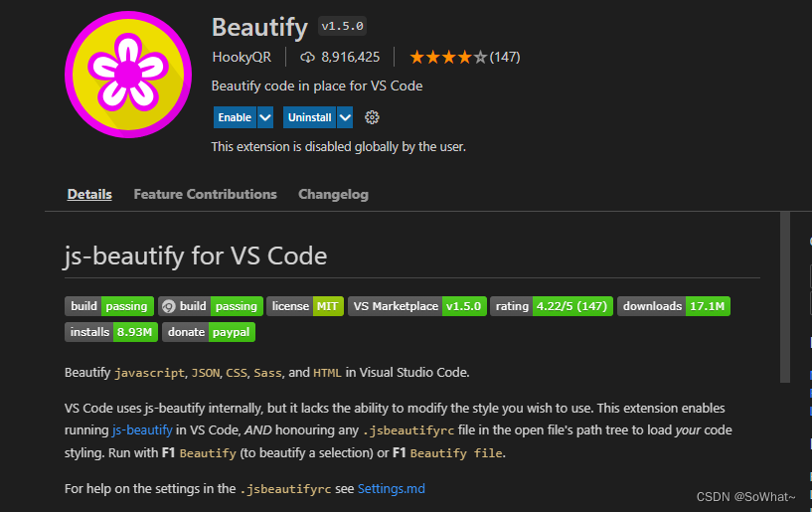This screenshot has width=812, height=512.
Task: Open the VS Marketplace v1.5.0 badge
Action: pyautogui.click(x=416, y=306)
